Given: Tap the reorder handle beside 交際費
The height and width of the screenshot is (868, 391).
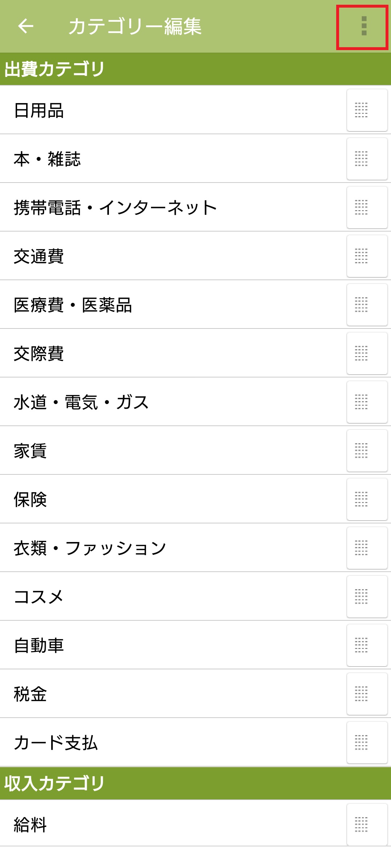Looking at the screenshot, I should pyautogui.click(x=367, y=353).
